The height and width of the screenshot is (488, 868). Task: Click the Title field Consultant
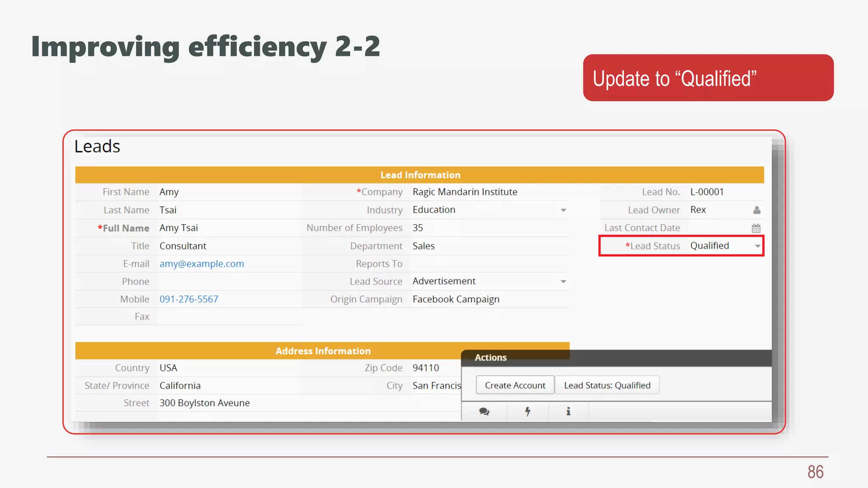[x=229, y=246]
